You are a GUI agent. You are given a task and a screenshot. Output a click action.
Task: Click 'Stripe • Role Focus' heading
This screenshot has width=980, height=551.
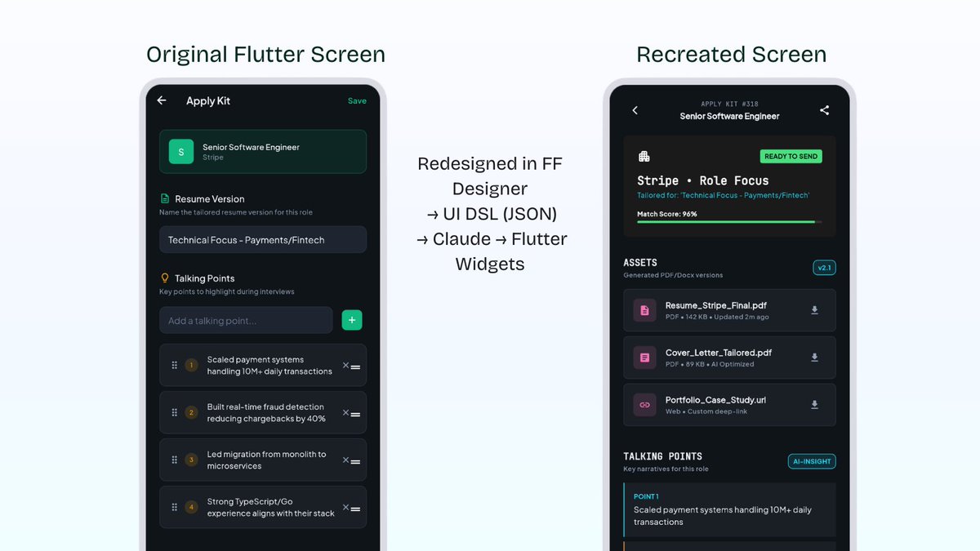pos(703,180)
